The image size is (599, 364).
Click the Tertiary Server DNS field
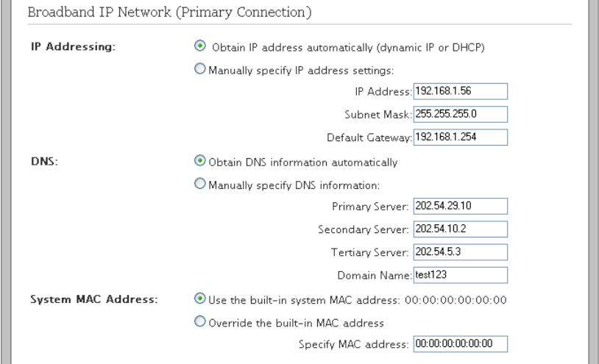point(461,251)
